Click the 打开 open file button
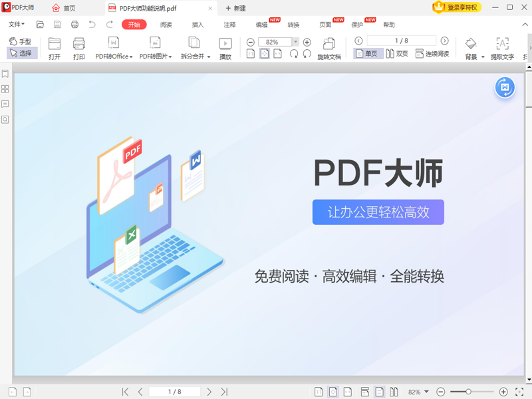The height and width of the screenshot is (399, 532). 53,47
